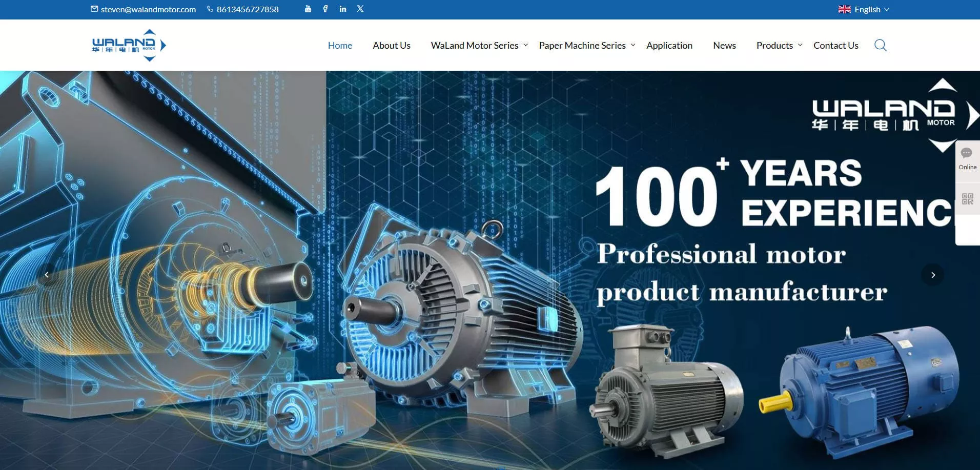980x470 pixels.
Task: Expand the Products chevron arrow
Action: tap(800, 45)
